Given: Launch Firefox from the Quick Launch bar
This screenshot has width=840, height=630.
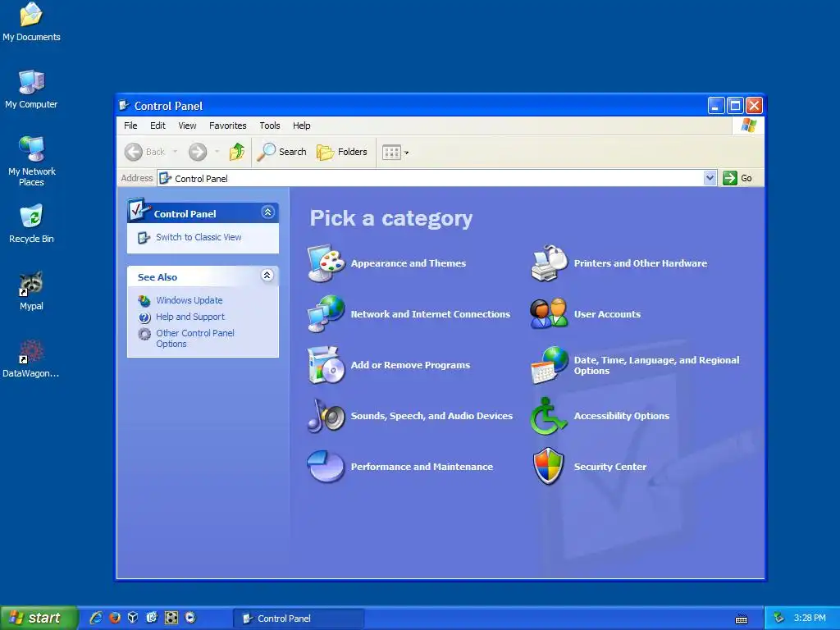Looking at the screenshot, I should pos(115,618).
